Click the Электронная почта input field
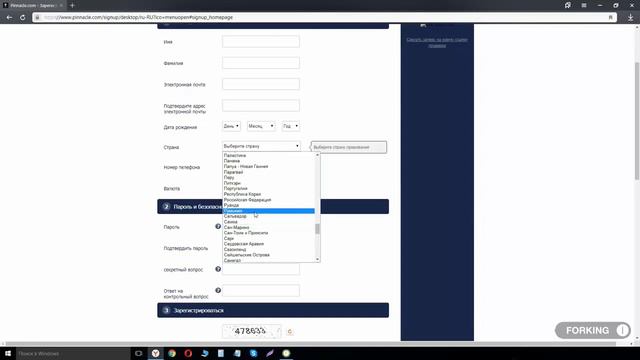This screenshot has width=640, height=360. click(261, 84)
